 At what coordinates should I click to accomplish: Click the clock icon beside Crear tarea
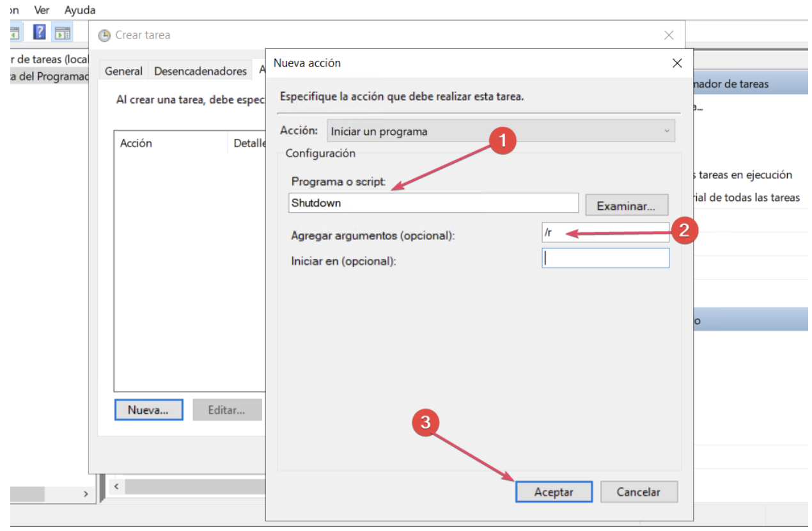pos(104,36)
